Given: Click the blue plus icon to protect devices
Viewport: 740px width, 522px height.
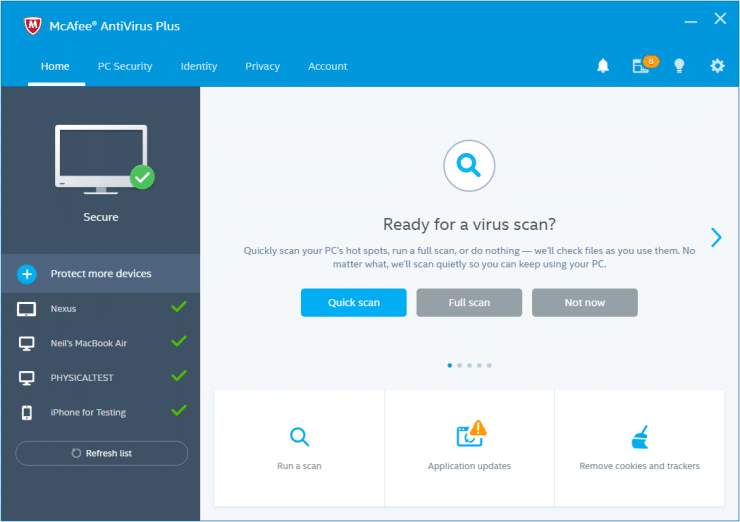Looking at the screenshot, I should point(27,274).
